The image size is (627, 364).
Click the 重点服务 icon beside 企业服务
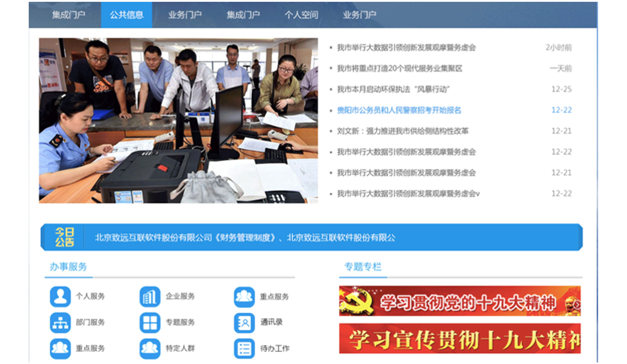click(x=244, y=297)
